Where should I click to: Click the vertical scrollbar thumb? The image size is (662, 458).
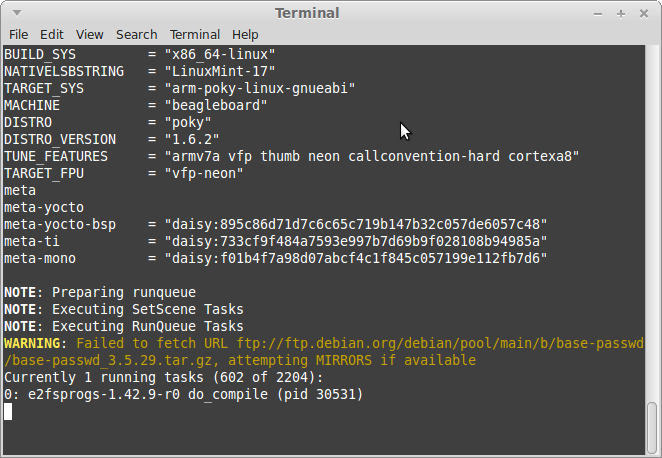tap(652, 428)
